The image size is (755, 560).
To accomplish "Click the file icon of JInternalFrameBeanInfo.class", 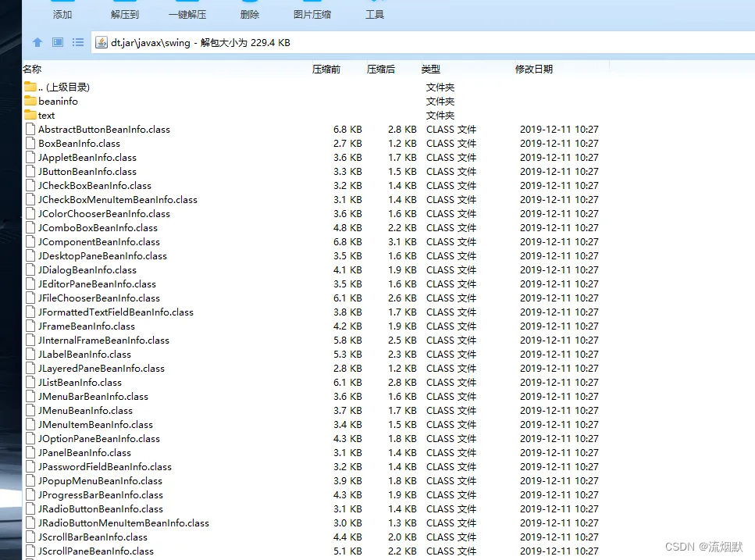I will [30, 340].
